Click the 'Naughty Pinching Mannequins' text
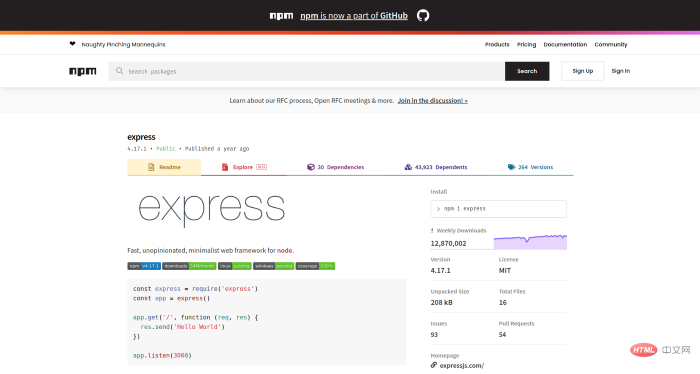 pos(124,45)
